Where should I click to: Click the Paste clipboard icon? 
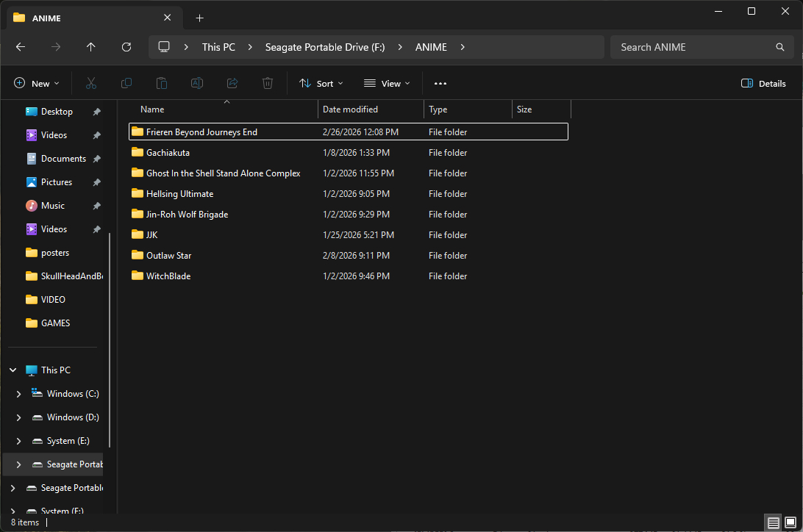162,84
